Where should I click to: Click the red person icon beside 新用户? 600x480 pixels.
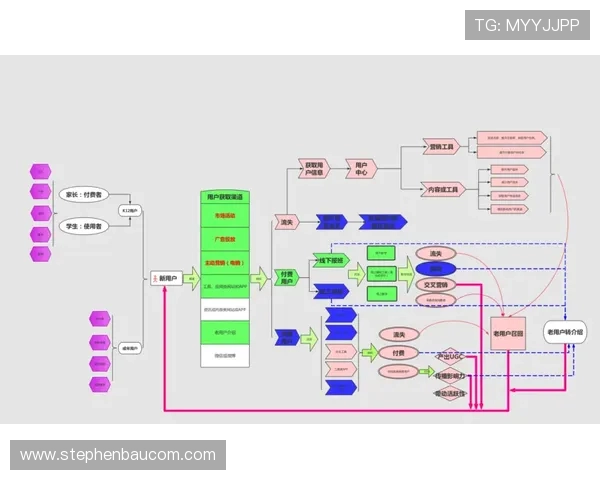pos(153,280)
